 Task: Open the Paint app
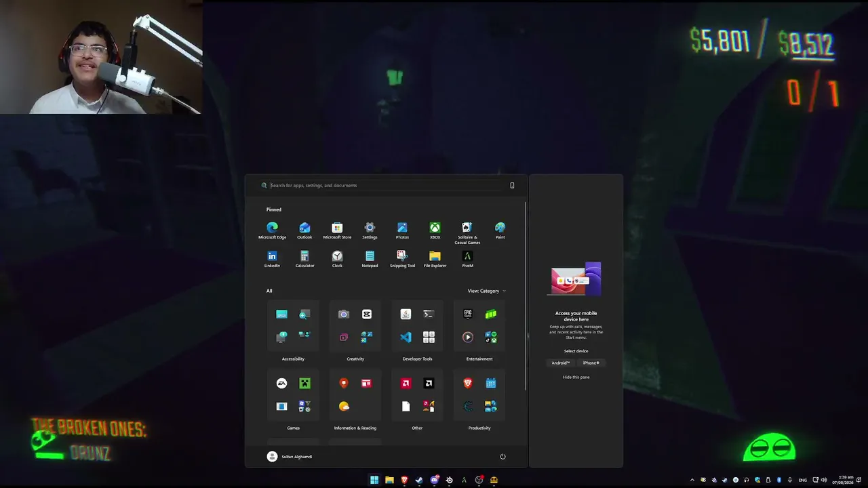[500, 230]
